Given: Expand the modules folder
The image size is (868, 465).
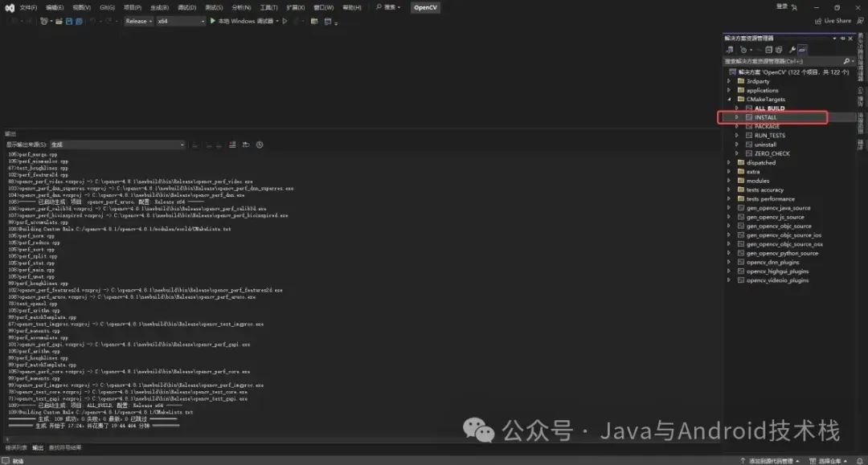Looking at the screenshot, I should 729,181.
